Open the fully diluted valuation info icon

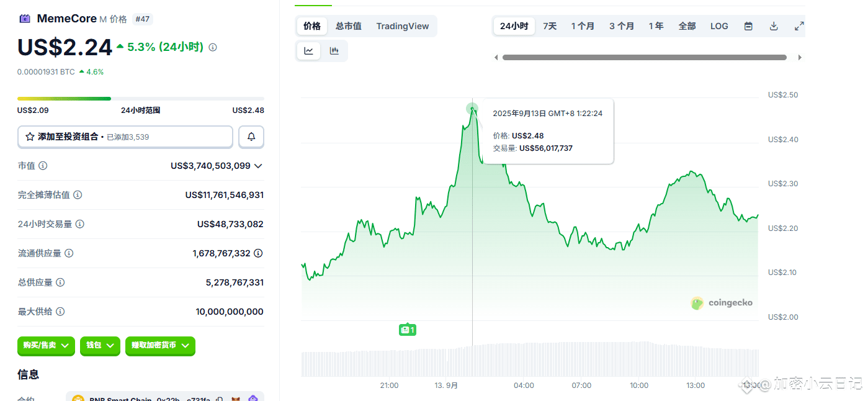coord(78,195)
